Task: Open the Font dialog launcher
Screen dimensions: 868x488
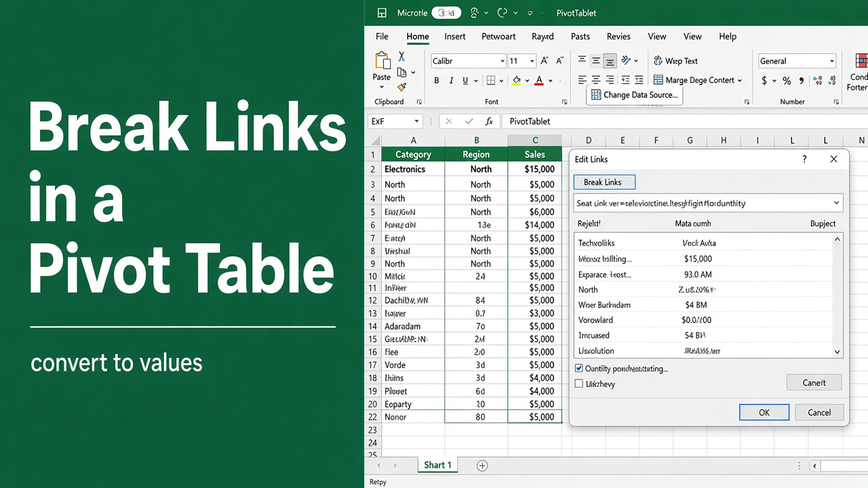Action: point(565,102)
